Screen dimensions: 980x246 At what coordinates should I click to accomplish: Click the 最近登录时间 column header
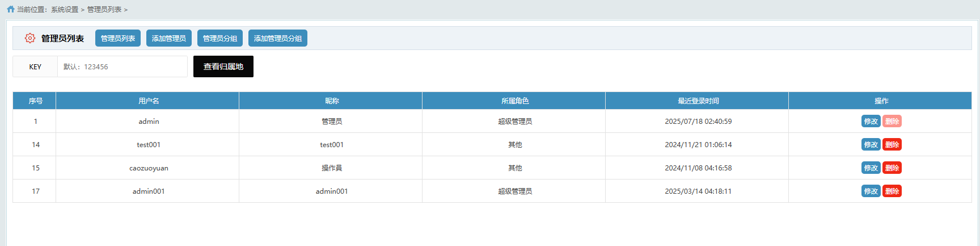point(697,101)
